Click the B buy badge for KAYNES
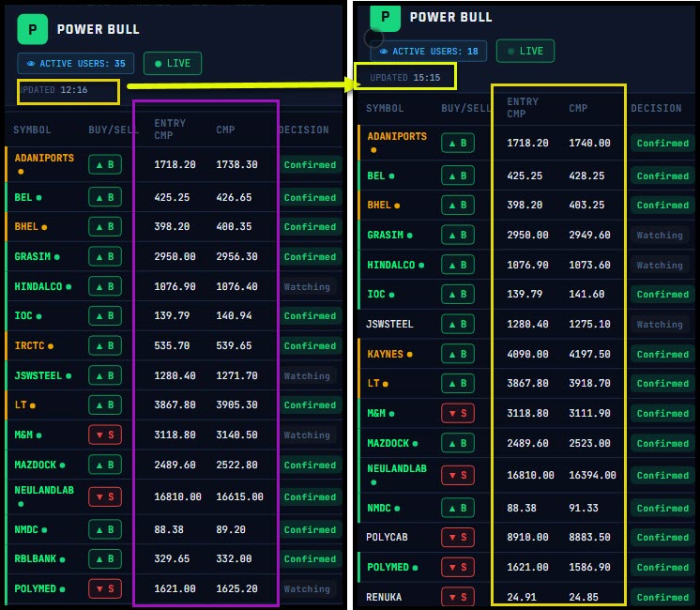The height and width of the screenshot is (610, 700). pos(458,354)
